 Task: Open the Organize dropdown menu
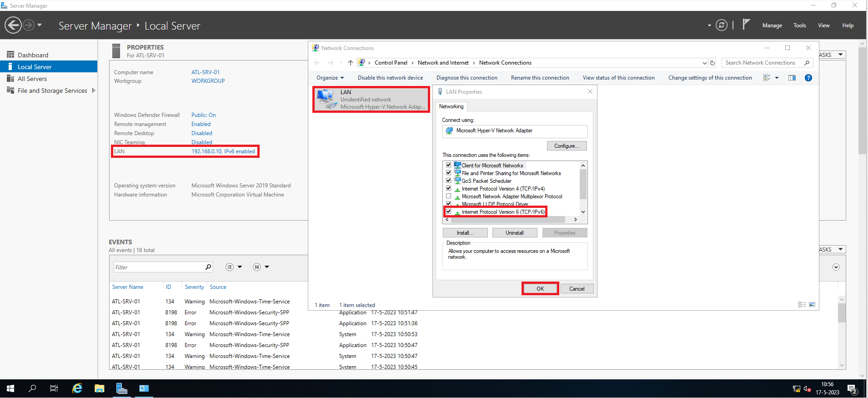[x=330, y=78]
